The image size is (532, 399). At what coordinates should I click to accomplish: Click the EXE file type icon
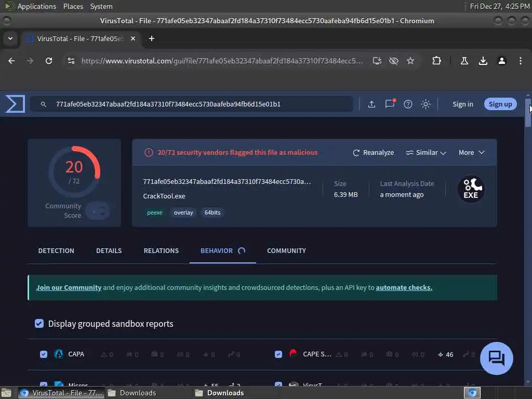click(x=471, y=189)
